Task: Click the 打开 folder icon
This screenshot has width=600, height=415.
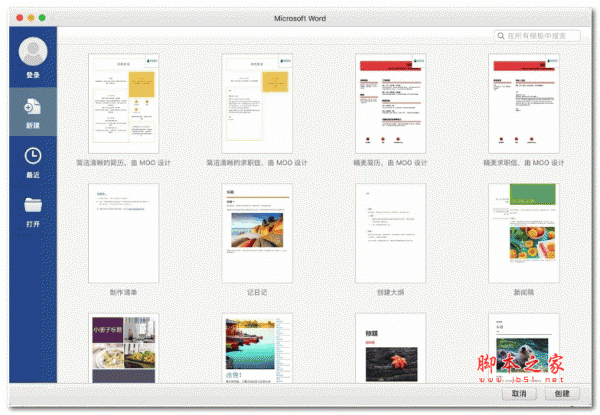Action: point(33,206)
